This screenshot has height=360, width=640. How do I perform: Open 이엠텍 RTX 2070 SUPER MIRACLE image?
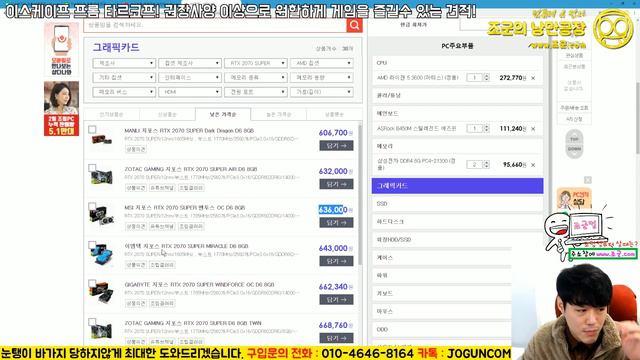click(x=102, y=254)
